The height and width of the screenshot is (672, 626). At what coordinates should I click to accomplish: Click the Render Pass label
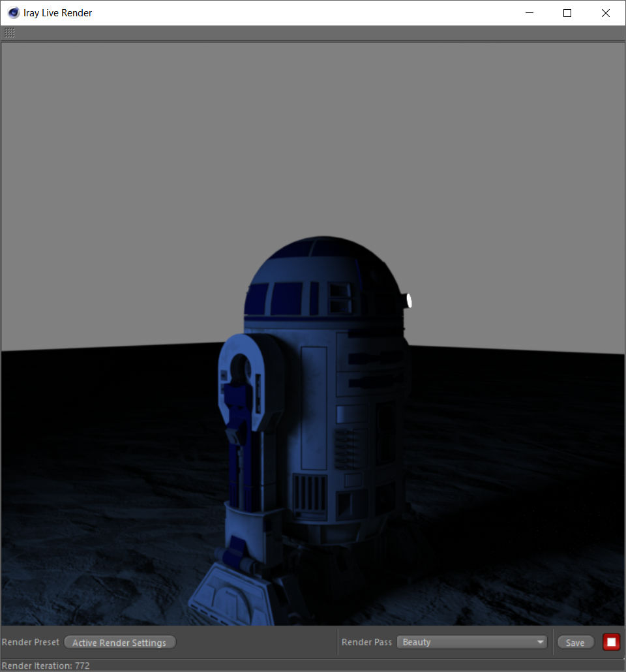366,642
